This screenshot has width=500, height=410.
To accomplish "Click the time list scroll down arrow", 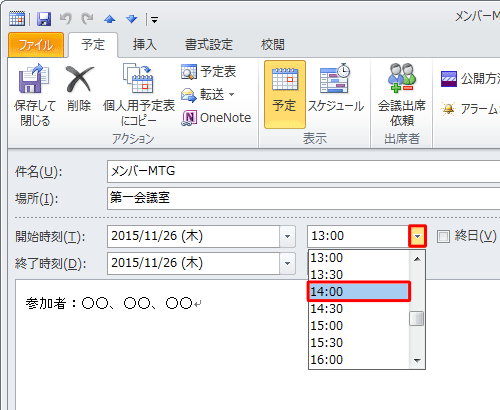I will [417, 360].
